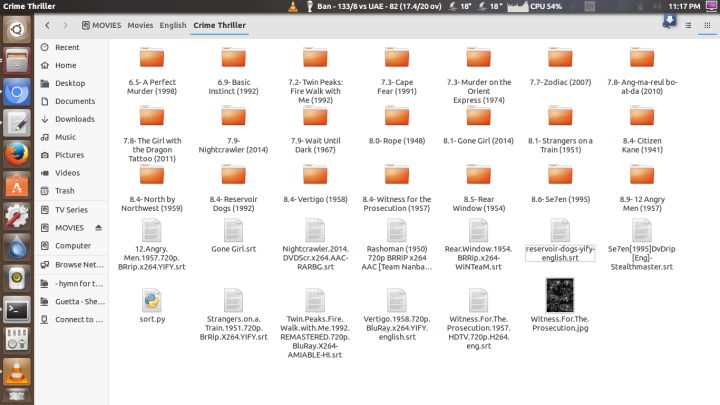720x405 pixels.
Task: Select Trash in the sidebar
Action: [x=64, y=190]
